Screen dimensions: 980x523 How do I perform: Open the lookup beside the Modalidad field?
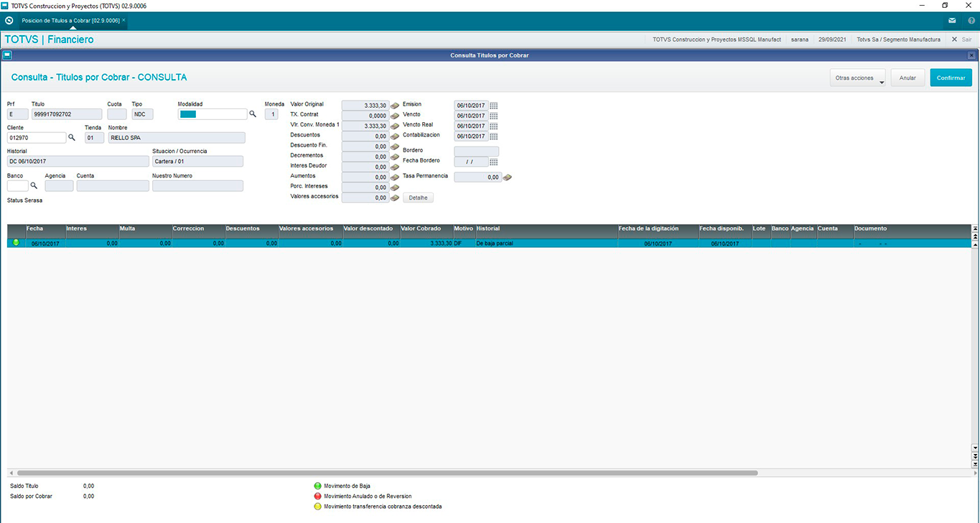coord(253,114)
